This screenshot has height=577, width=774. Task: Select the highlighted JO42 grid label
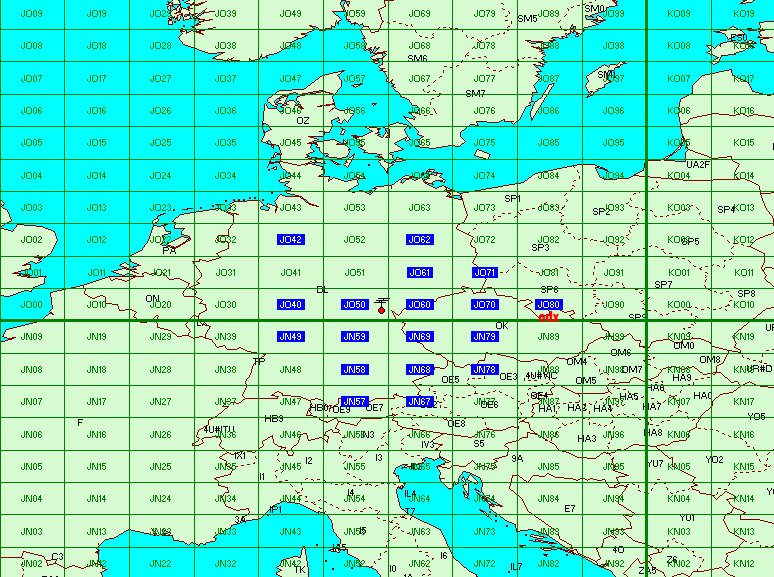coord(291,240)
